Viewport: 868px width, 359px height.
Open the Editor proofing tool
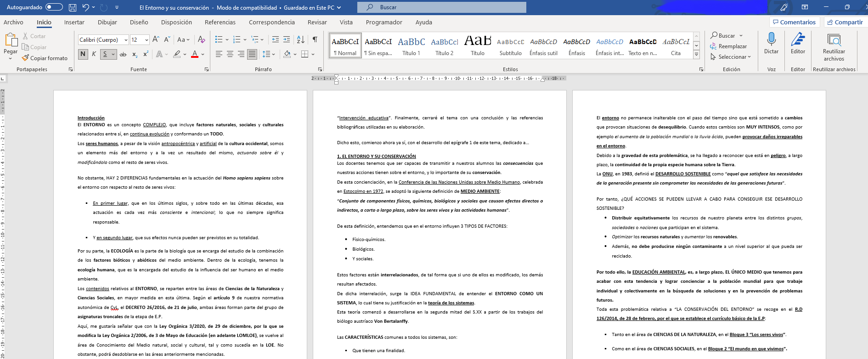click(798, 44)
